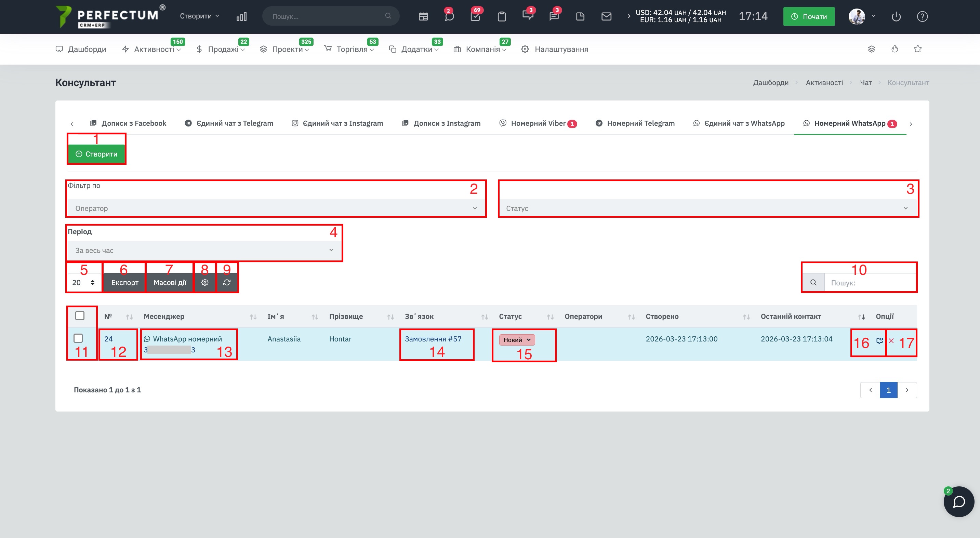
Task: Open the floating chat bubble widget
Action: point(958,501)
